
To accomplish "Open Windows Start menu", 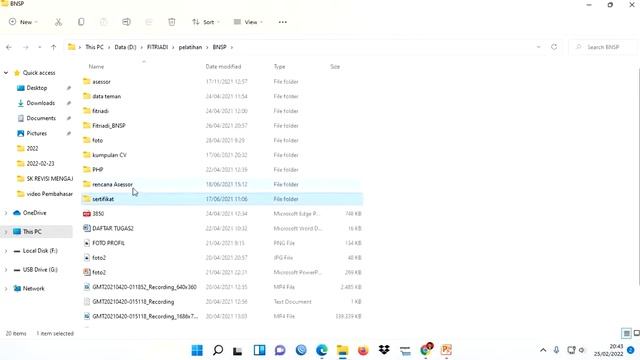I will click(x=197, y=350).
